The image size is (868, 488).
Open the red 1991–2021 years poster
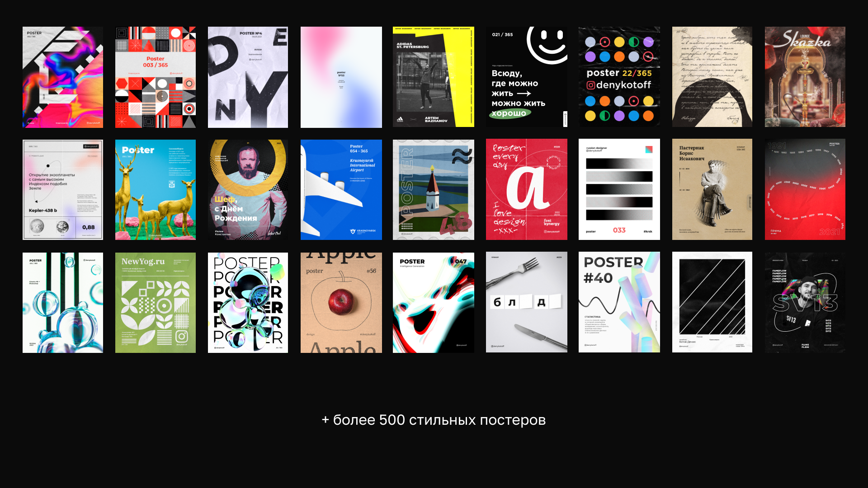[805, 190]
